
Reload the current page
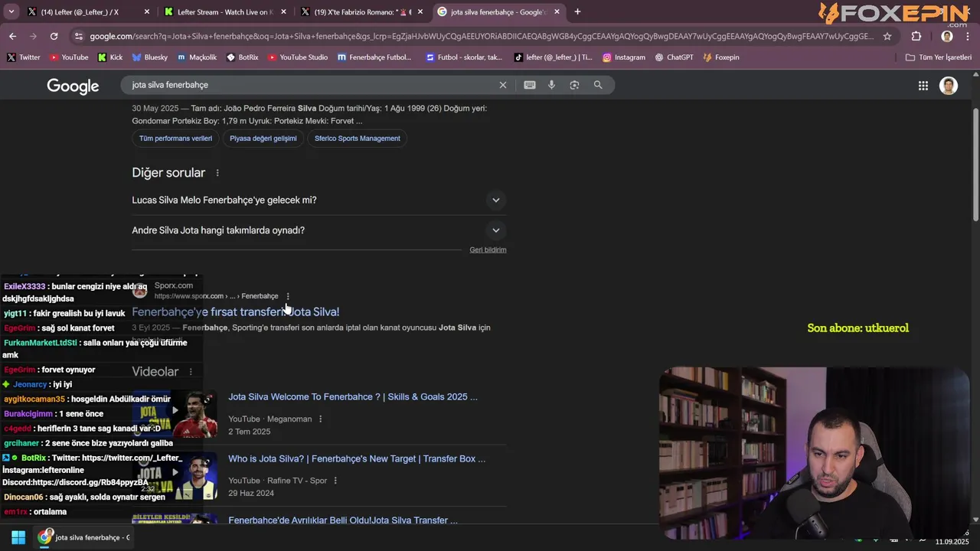[x=54, y=36]
